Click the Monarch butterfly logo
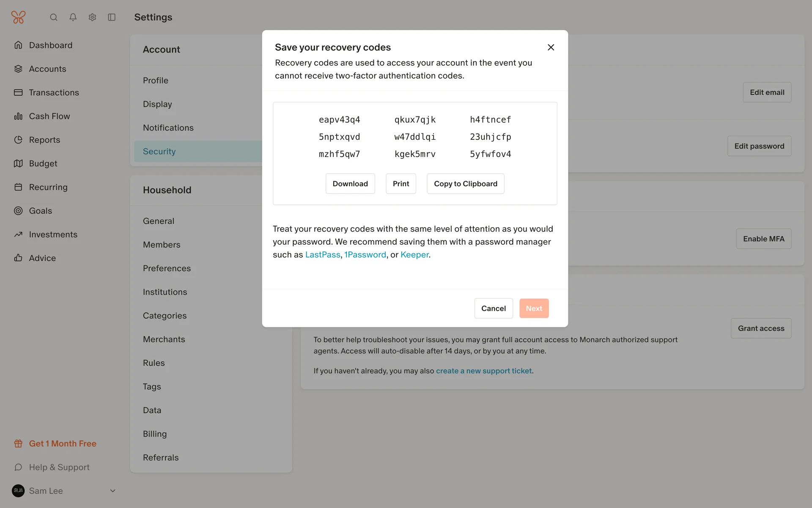 (18, 17)
